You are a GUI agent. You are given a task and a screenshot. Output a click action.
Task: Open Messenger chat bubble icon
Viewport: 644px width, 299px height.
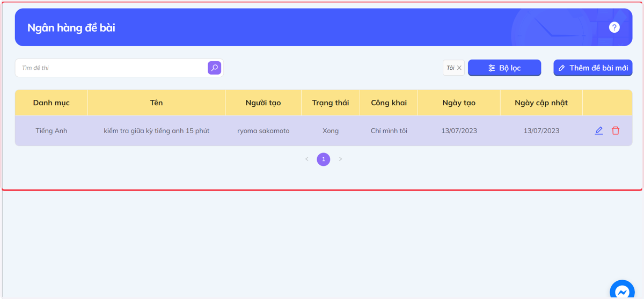point(623,291)
